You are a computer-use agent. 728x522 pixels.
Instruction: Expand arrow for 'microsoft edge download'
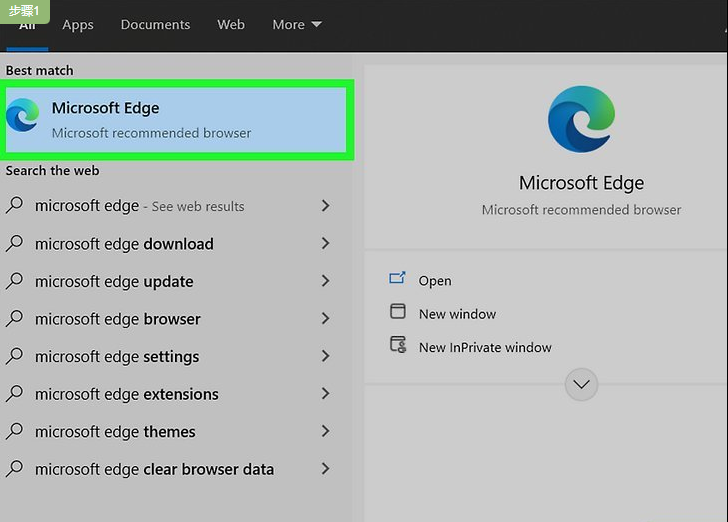[325, 243]
